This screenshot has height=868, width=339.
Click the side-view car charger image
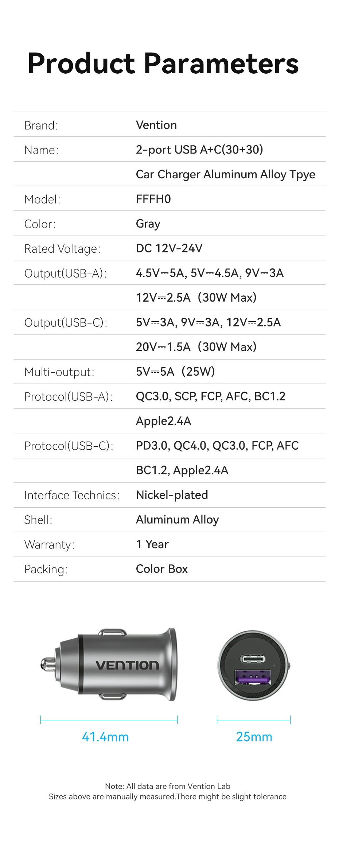point(109,664)
